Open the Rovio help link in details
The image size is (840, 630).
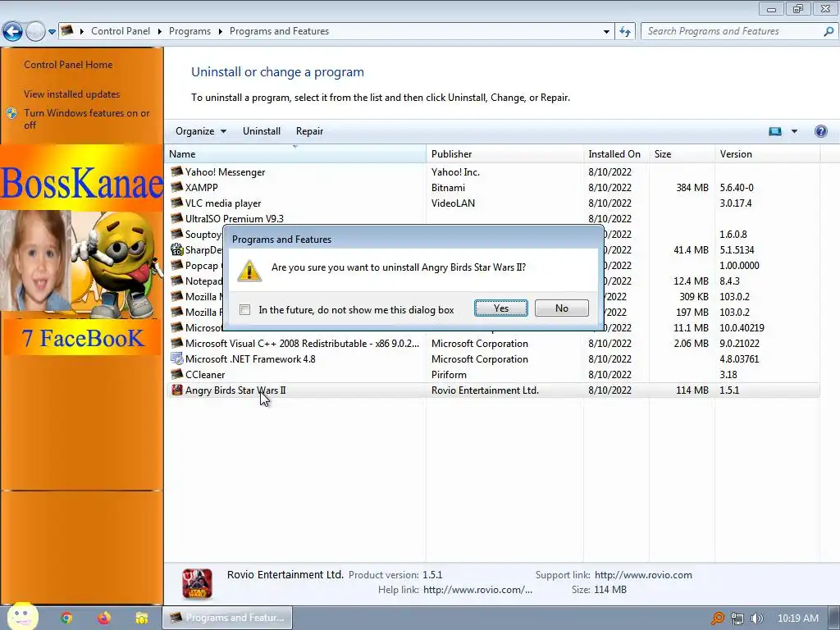477,590
